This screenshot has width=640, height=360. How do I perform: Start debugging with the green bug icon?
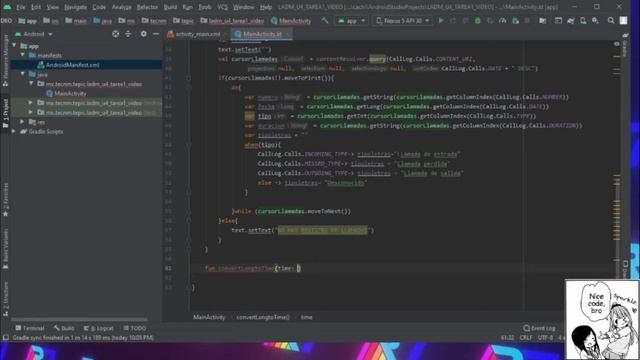tap(477, 20)
